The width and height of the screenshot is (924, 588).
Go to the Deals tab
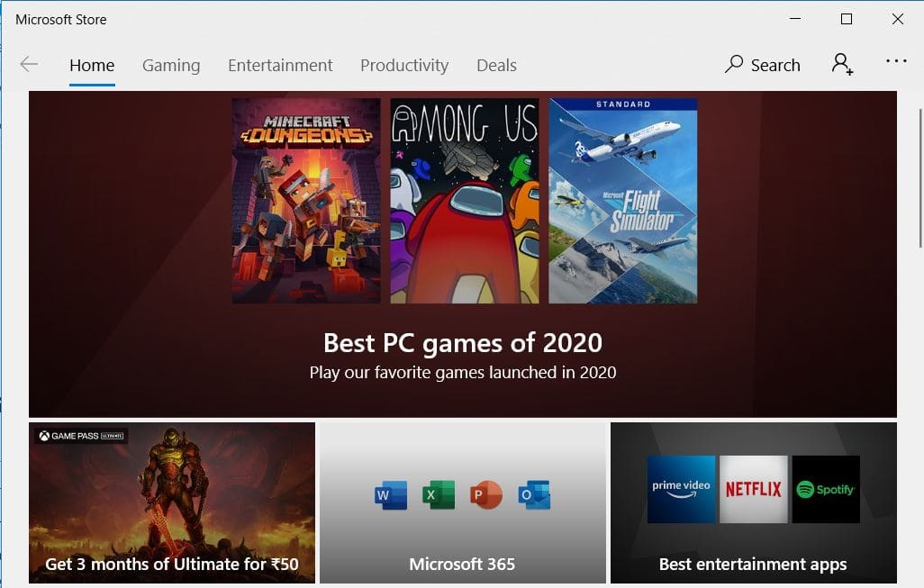pyautogui.click(x=496, y=65)
